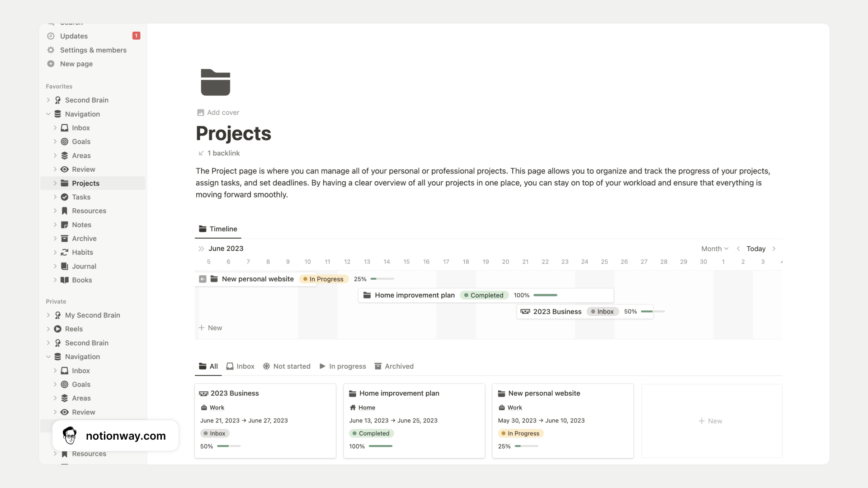868x488 pixels.
Task: Click the folder icon above the Projects title
Action: coord(215,82)
